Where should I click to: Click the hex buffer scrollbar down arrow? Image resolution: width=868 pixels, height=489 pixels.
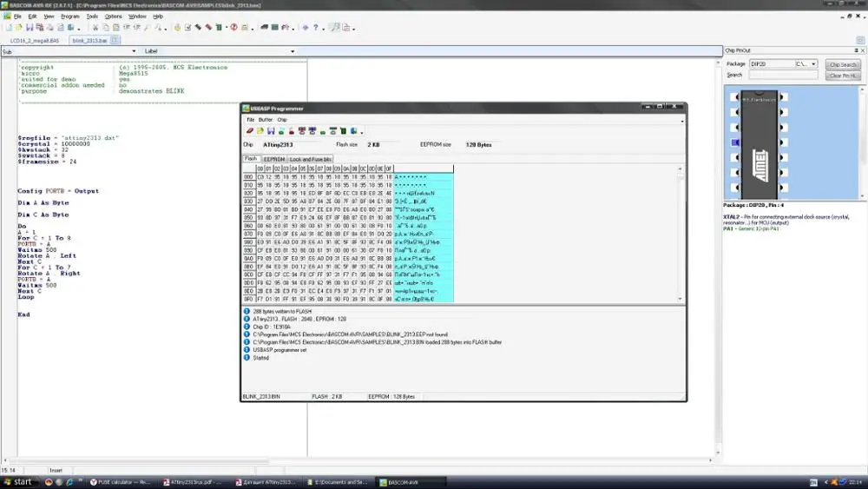pos(681,299)
